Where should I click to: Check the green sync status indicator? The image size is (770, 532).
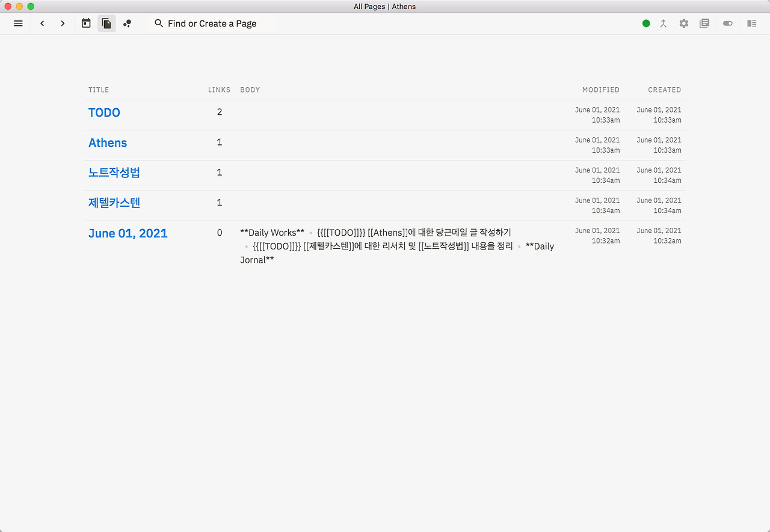tap(646, 23)
